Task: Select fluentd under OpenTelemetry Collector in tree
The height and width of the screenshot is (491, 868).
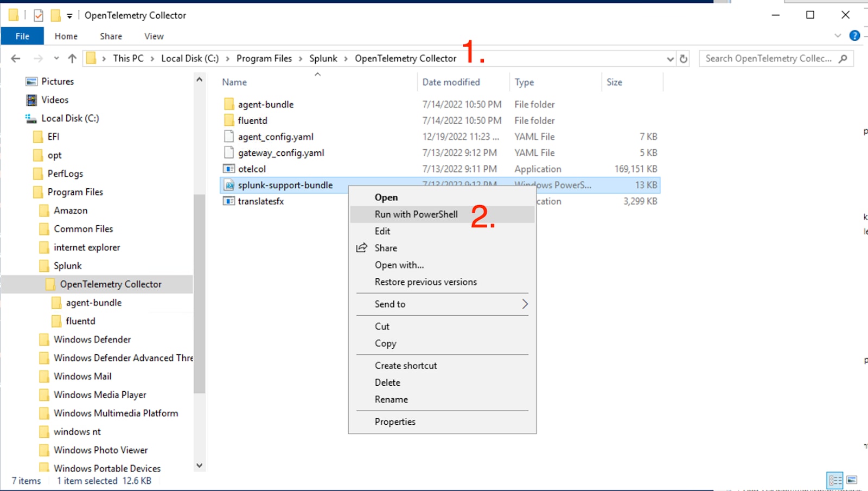Action: point(80,321)
